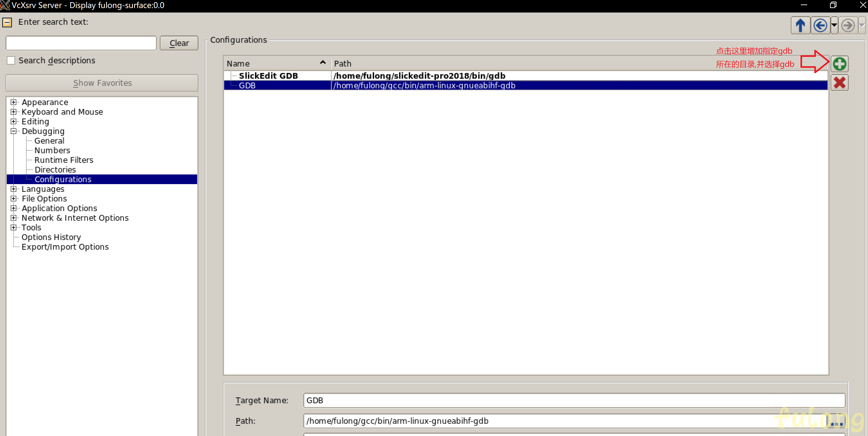Expand the Editing tree node

click(x=14, y=121)
